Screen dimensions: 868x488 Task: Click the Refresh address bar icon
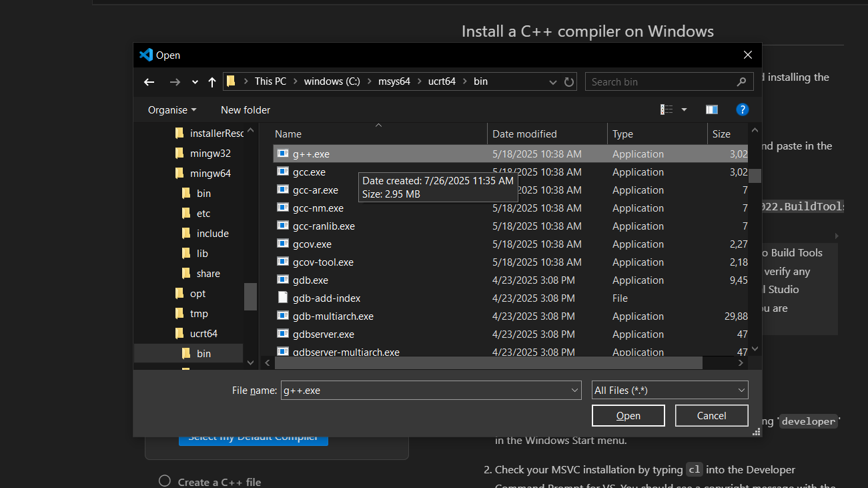point(569,81)
